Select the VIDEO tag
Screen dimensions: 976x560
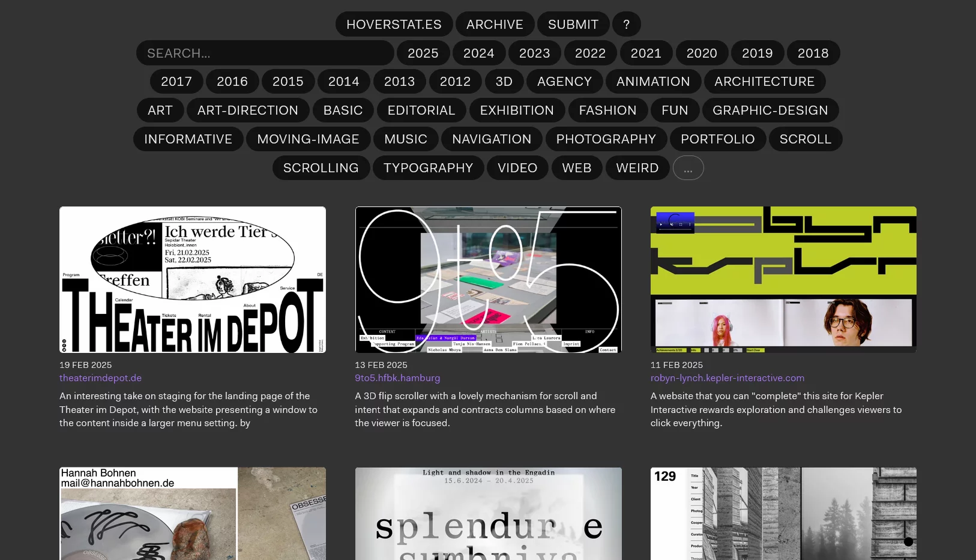[517, 167]
